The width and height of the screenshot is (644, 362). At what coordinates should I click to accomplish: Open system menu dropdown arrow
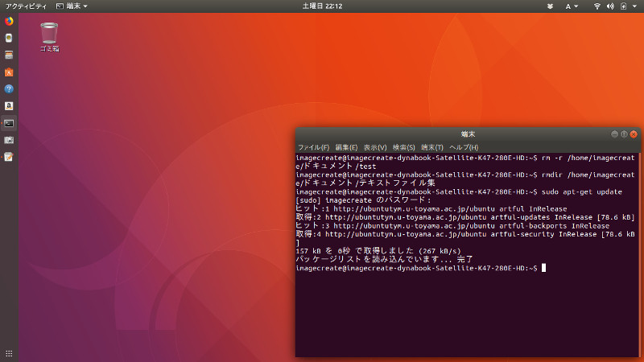634,6
